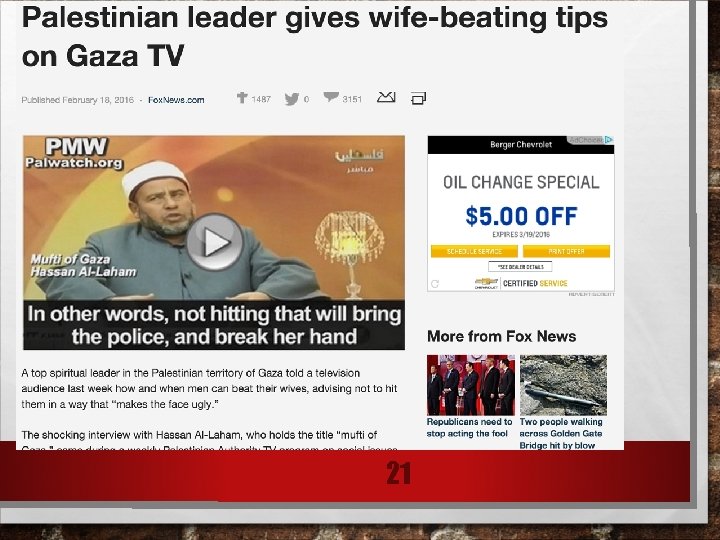Click the Twitter bird share icon
The height and width of the screenshot is (540, 720).
[x=292, y=99]
